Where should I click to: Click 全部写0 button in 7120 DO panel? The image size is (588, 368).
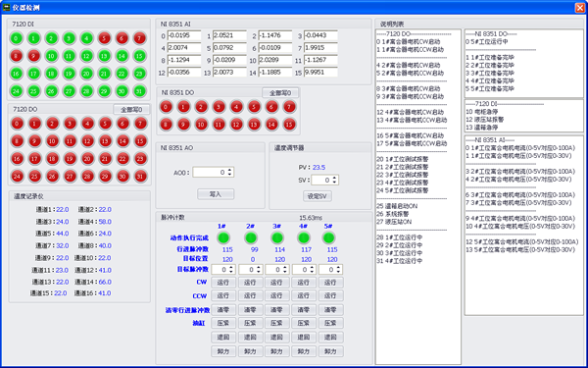[x=131, y=110]
